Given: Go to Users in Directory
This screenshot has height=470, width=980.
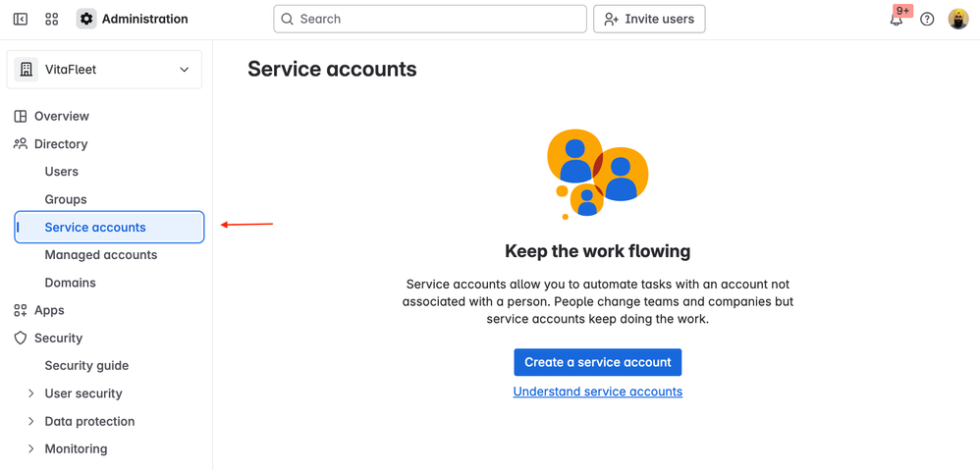Looking at the screenshot, I should (x=61, y=172).
